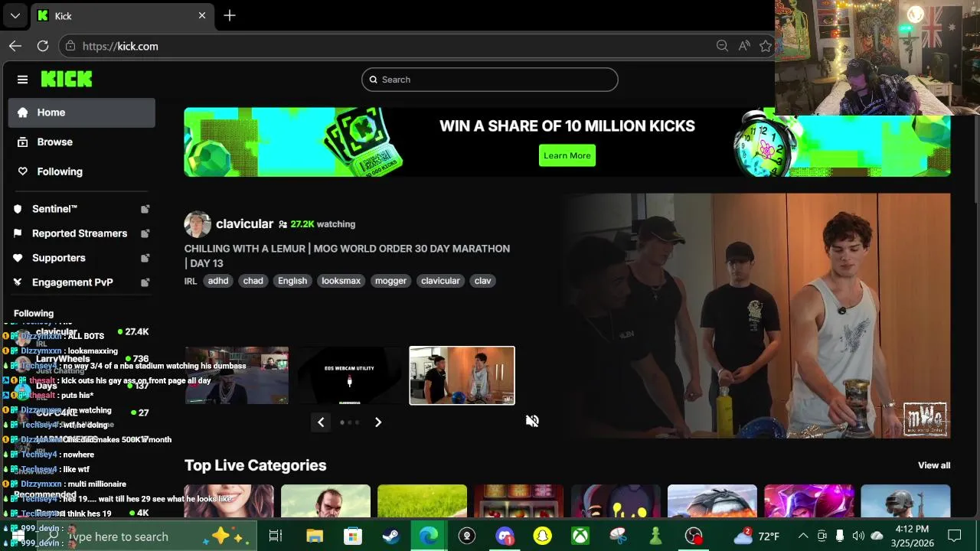Open the first category card with woman's face
The image size is (980, 551).
[229, 501]
